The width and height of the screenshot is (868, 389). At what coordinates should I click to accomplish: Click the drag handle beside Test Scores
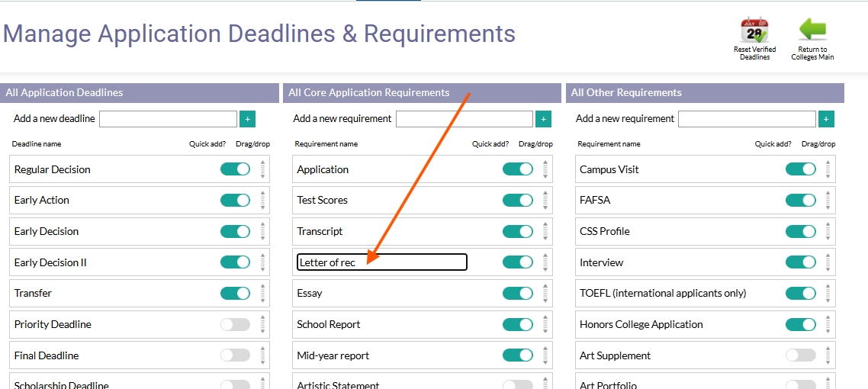[x=545, y=201]
